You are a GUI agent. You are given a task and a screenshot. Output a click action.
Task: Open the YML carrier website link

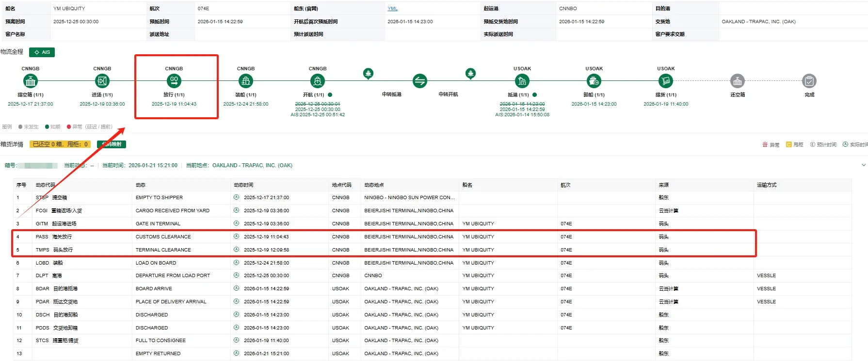(392, 9)
